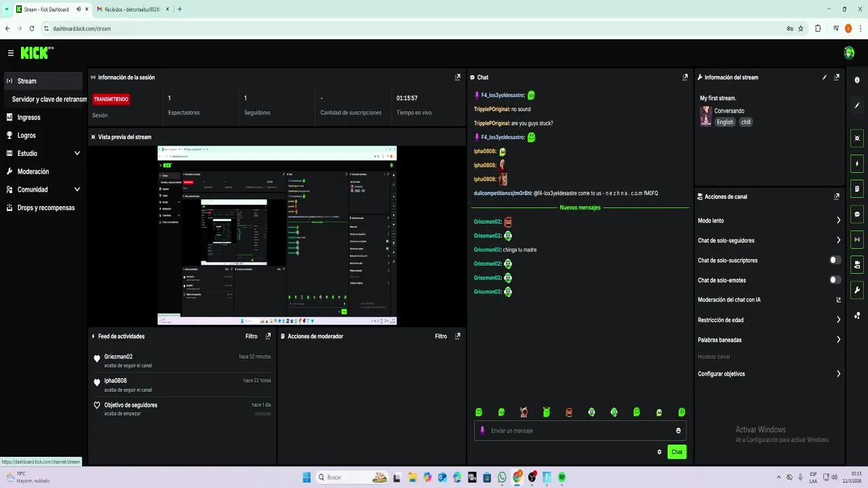Insert the screaming cat emote from quick bar
This screenshot has height=488, width=868.
(x=524, y=412)
